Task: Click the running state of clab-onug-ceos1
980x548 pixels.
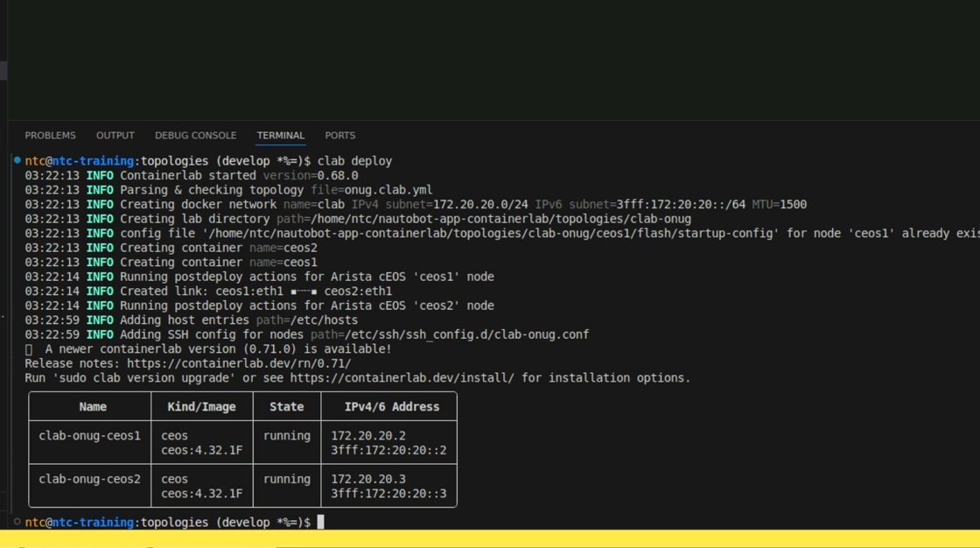Action: click(287, 435)
